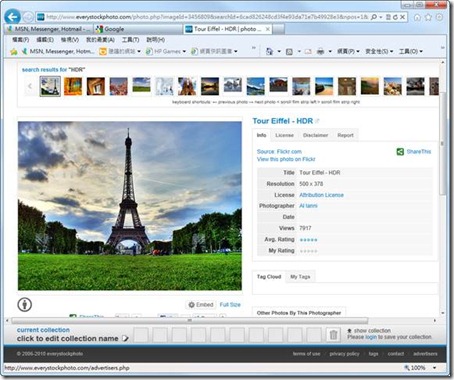Open the Print button dropdown arrow
454x380 pixels.
coord(330,51)
